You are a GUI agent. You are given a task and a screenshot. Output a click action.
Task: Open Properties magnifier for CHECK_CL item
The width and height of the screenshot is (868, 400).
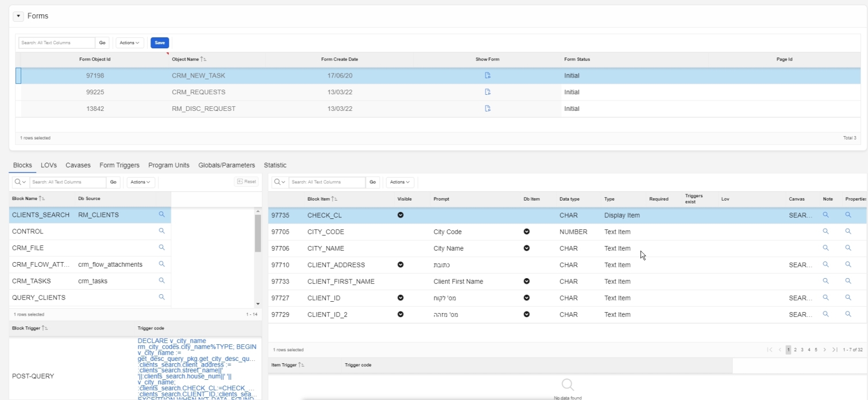(x=847, y=215)
